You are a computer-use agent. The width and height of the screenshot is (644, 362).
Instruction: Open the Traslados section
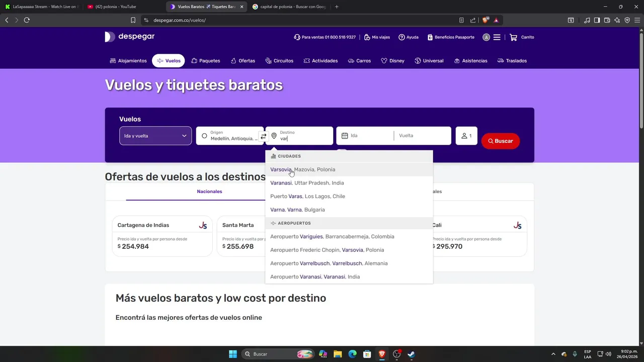pyautogui.click(x=512, y=61)
